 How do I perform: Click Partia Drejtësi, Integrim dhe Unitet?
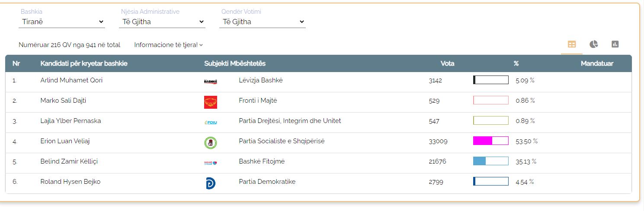(x=290, y=121)
